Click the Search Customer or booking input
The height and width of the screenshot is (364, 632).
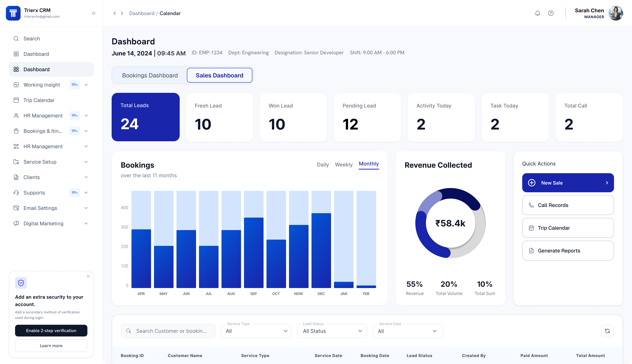(168, 331)
